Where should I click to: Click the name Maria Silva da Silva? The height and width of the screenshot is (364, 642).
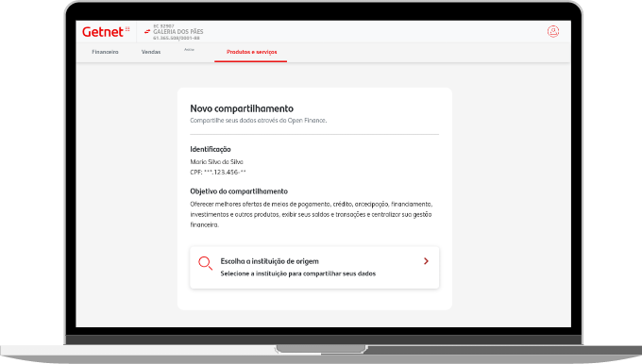[x=216, y=162]
